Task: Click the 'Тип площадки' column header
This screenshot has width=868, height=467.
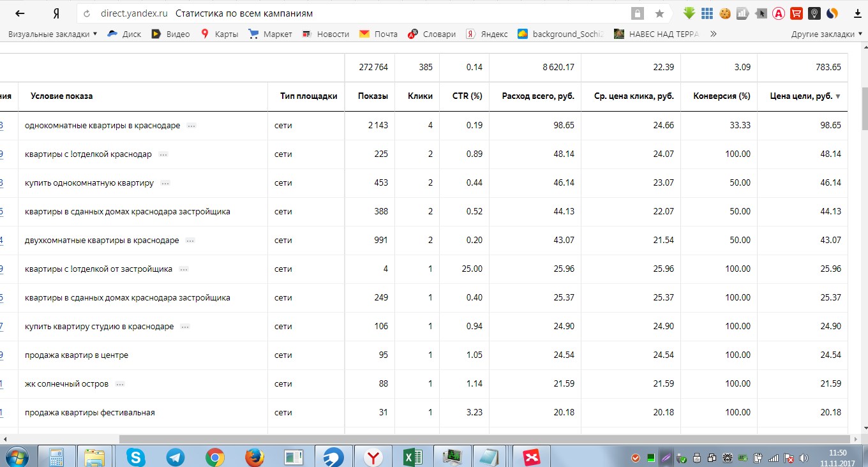Action: 308,96
